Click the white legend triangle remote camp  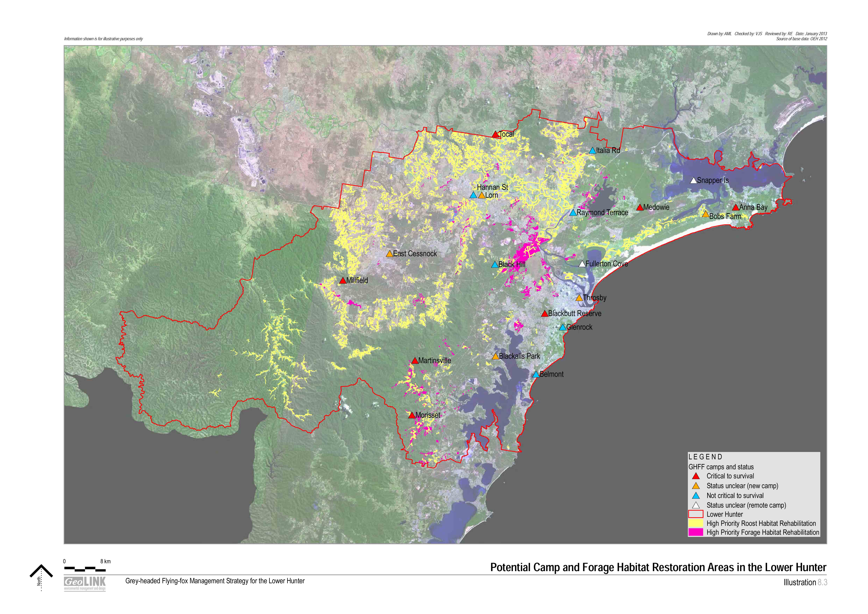click(x=696, y=506)
